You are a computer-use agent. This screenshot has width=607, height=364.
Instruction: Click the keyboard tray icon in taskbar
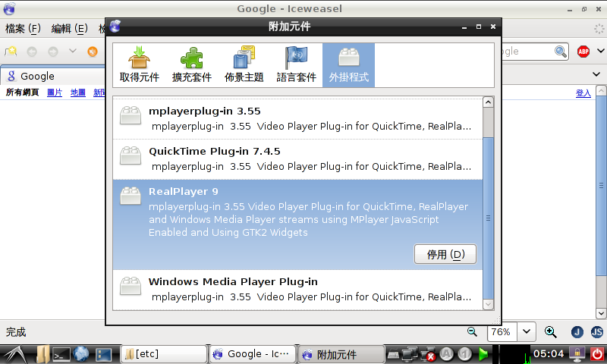(393, 354)
